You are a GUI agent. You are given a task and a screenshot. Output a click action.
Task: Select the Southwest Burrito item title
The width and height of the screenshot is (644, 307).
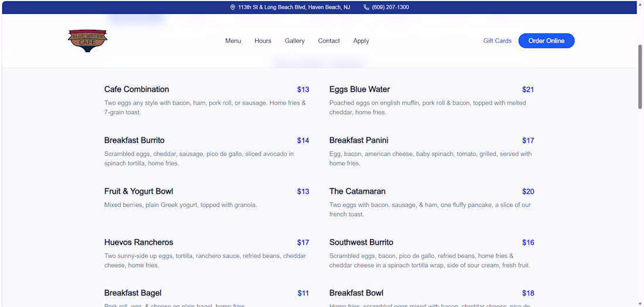click(361, 242)
